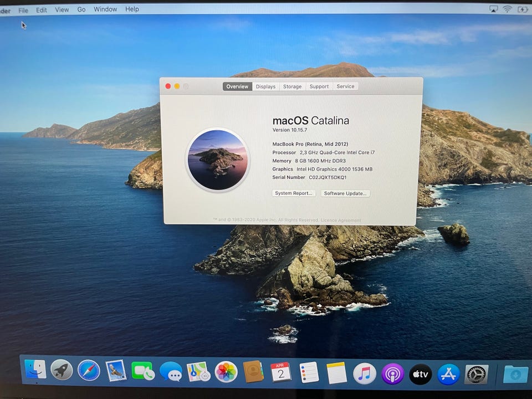
Task: Click the Version 10.15.7 text
Action: 290,130
